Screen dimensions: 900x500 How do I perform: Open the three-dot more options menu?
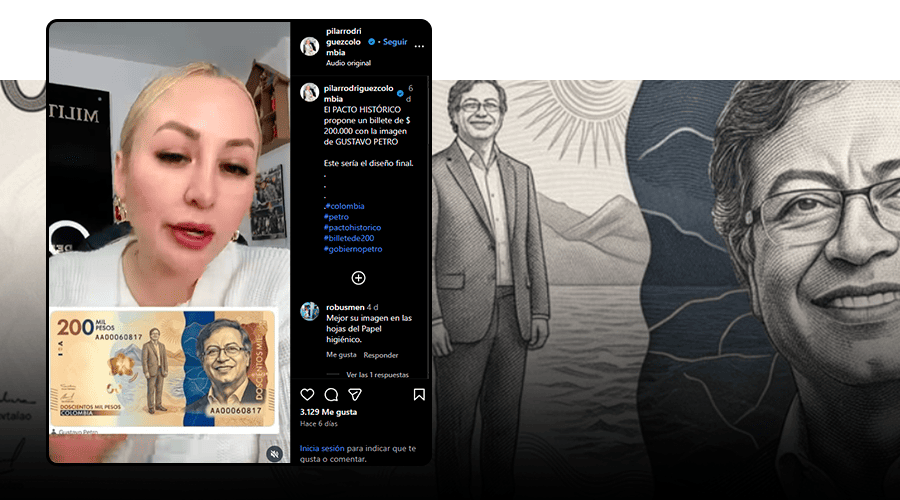click(419, 45)
